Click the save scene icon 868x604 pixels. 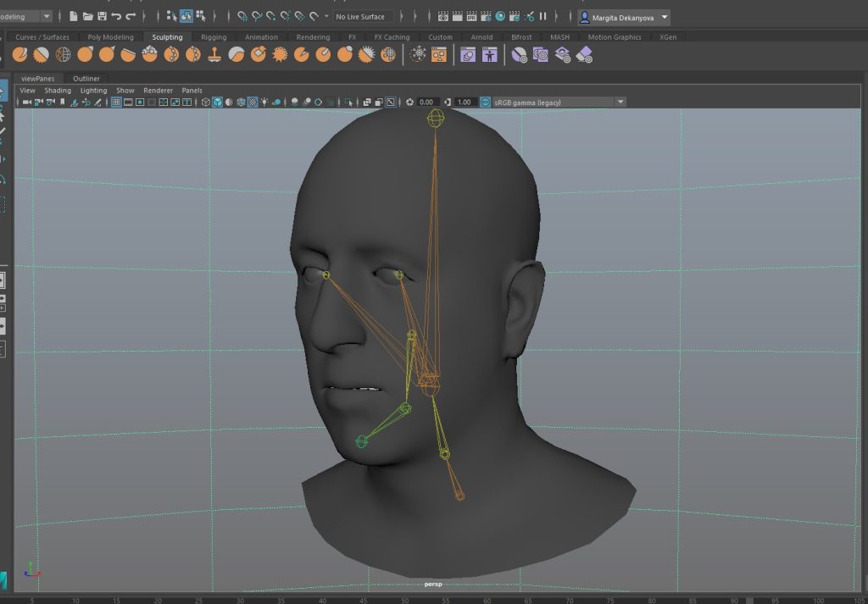(x=102, y=16)
